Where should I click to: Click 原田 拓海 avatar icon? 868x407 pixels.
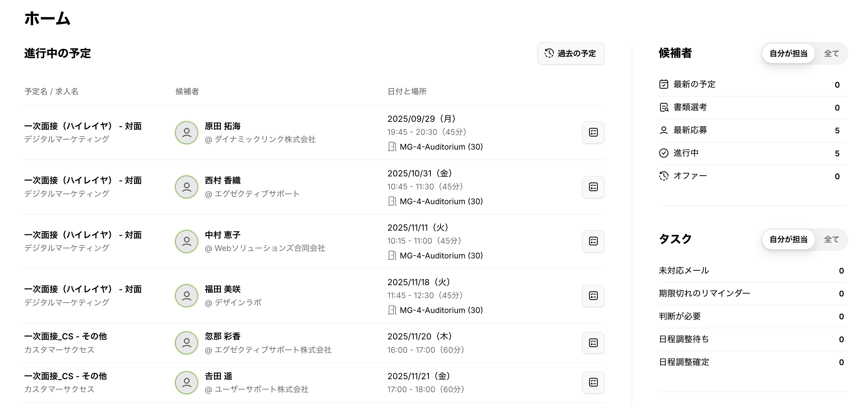tap(187, 133)
